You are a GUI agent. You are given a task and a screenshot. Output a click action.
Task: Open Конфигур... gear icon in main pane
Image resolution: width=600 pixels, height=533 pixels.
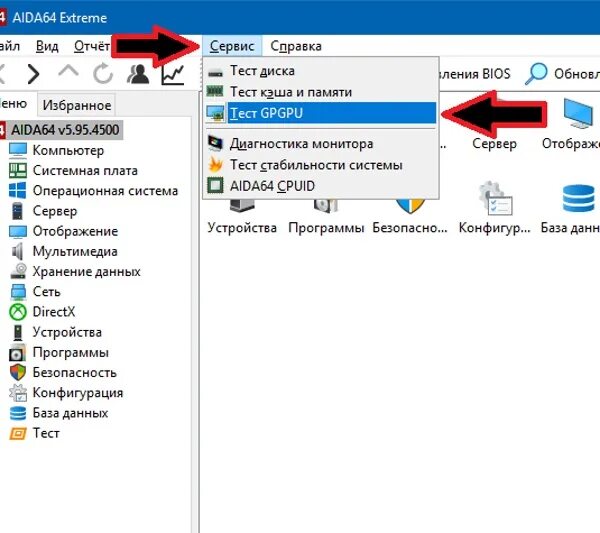pyautogui.click(x=495, y=199)
